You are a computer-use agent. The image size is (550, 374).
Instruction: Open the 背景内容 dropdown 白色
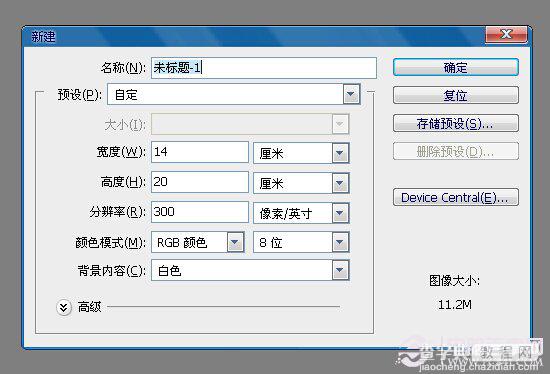[x=250, y=270]
